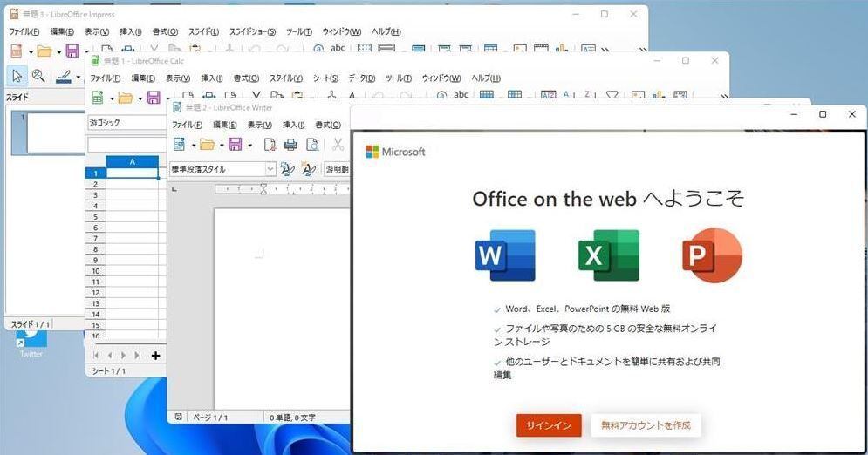Click Save floppy icon in Writer toolbar

pyautogui.click(x=236, y=145)
